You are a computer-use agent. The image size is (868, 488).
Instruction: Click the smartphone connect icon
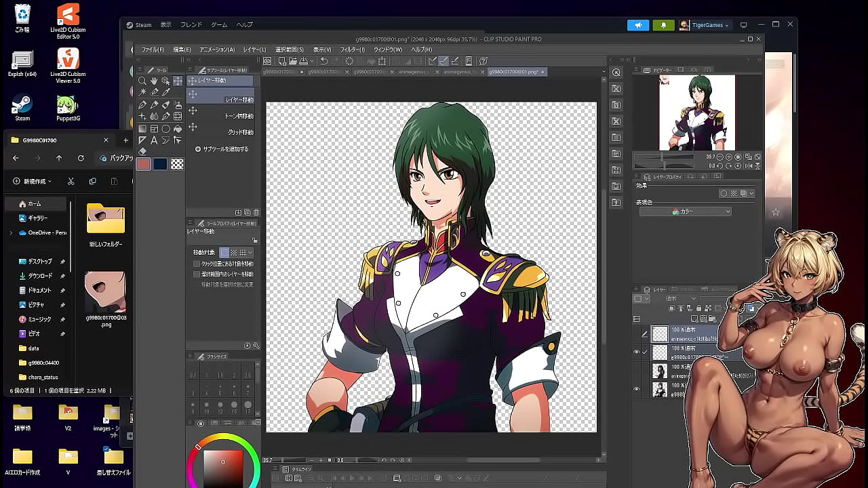(x=469, y=60)
